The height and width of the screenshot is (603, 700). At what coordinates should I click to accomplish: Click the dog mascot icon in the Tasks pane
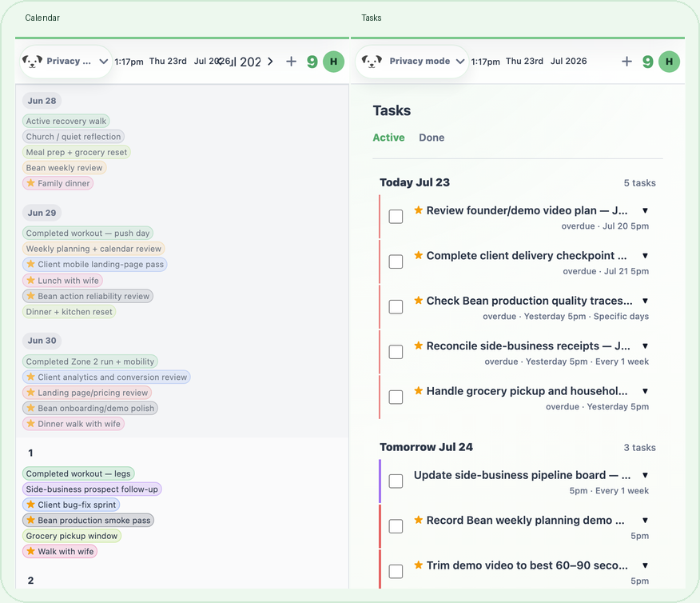[x=372, y=62]
